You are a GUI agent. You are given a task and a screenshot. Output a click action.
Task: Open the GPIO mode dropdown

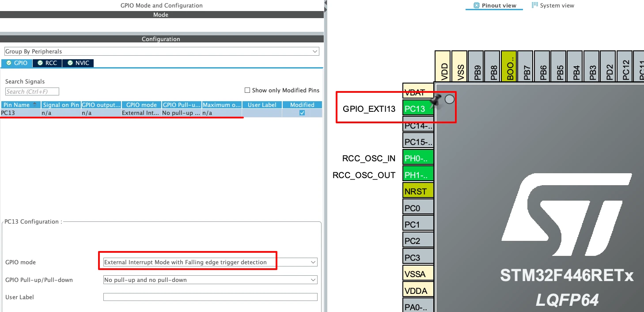pos(210,262)
